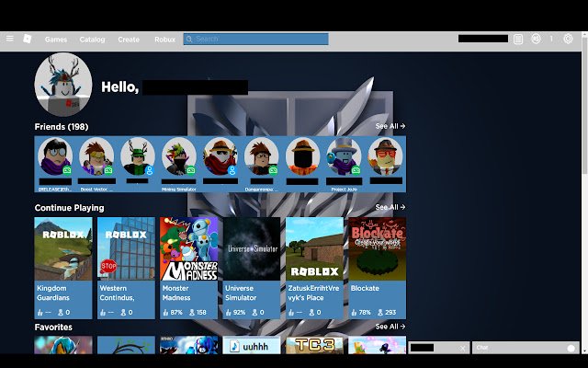Open the Catalog page
The height and width of the screenshot is (368, 588).
[x=92, y=40]
